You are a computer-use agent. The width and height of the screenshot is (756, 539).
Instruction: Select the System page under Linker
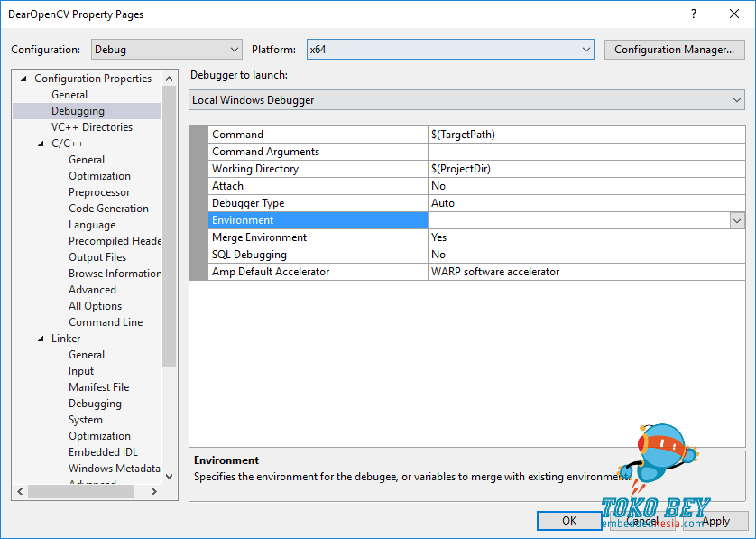tap(86, 420)
